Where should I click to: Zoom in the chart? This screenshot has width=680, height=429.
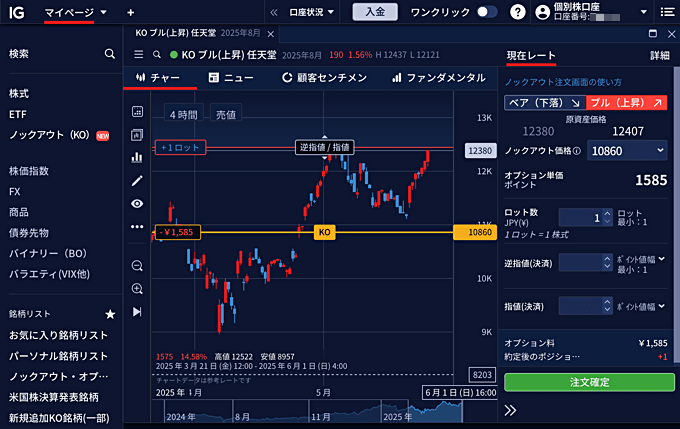pyautogui.click(x=137, y=288)
